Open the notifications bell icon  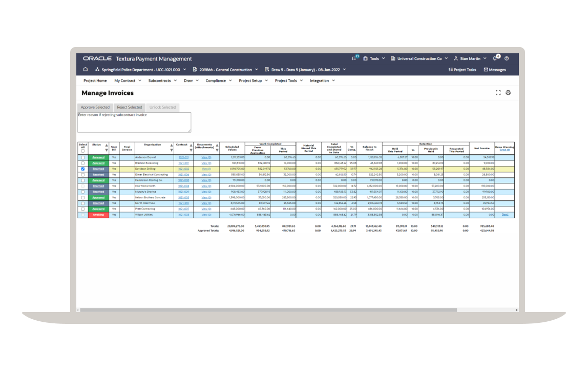(495, 59)
